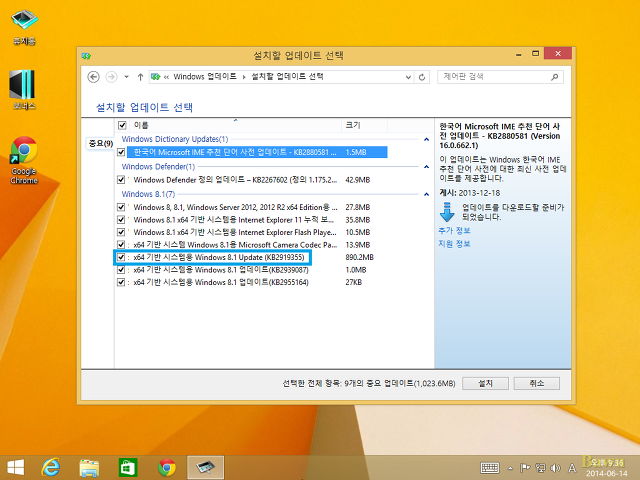Viewport: 640px width, 480px height.
Task: Uncheck Microsoft Camera Codec Pack update
Action: (x=121, y=244)
